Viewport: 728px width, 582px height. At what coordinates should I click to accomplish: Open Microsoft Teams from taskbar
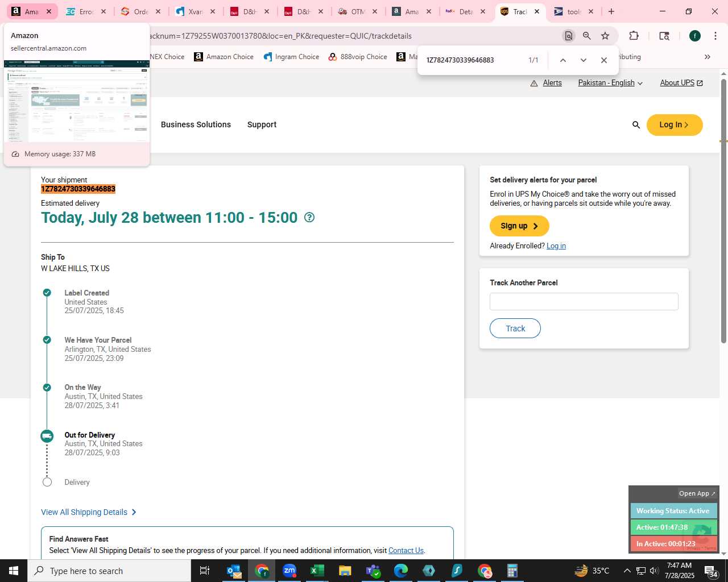(x=373, y=571)
